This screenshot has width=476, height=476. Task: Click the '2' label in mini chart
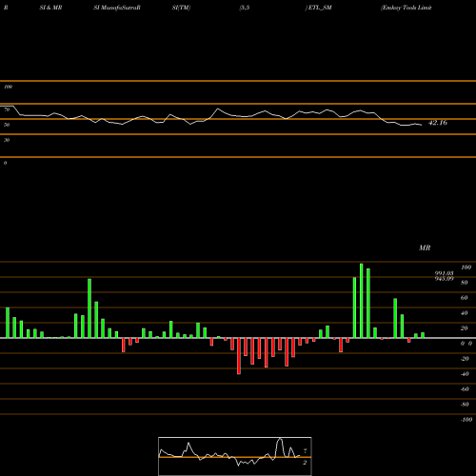pos(305,463)
